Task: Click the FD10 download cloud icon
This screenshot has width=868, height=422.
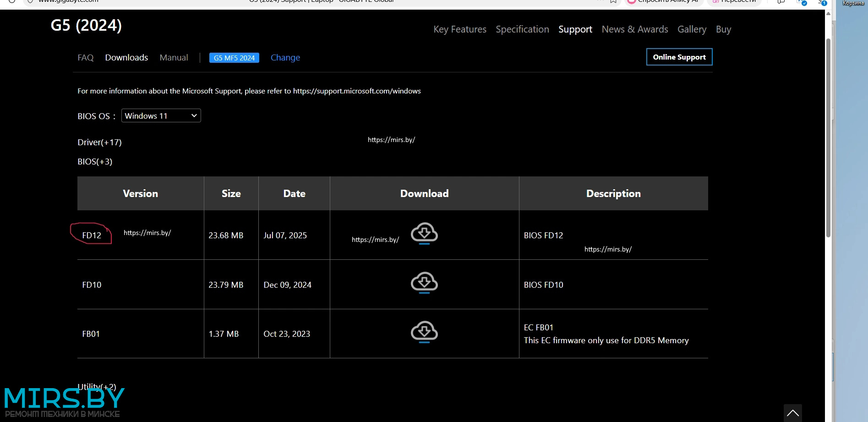Action: click(x=424, y=283)
